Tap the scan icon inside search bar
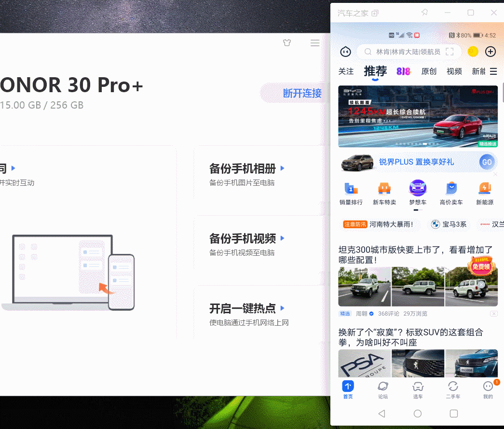Image resolution: width=504 pixels, height=429 pixels. 450,52
